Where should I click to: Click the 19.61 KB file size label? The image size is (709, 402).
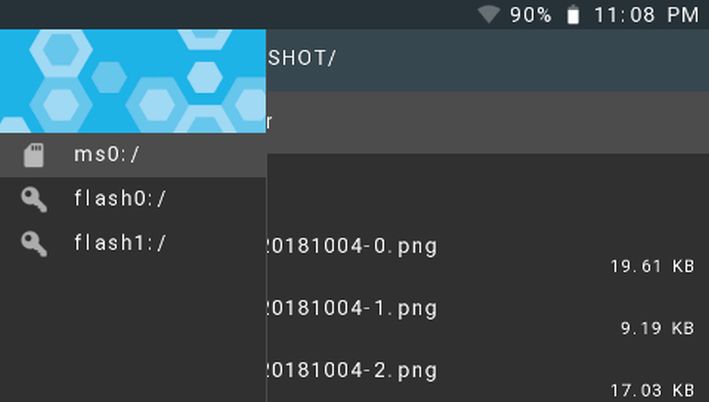pyautogui.click(x=652, y=266)
